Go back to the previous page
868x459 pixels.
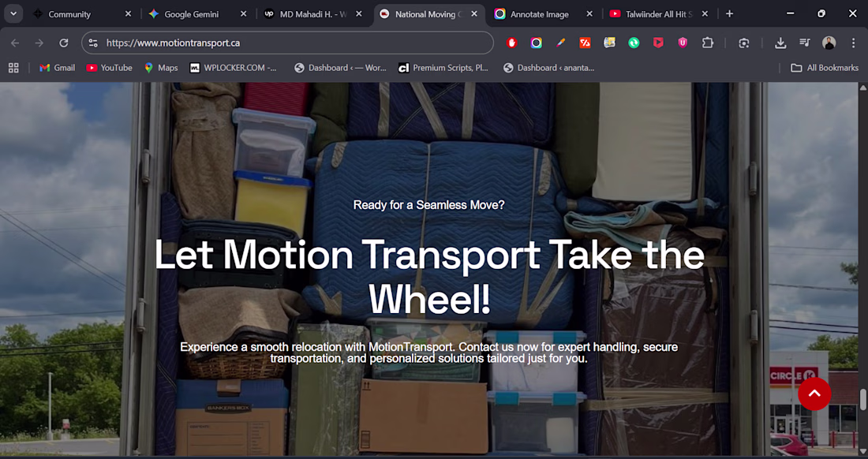point(15,43)
